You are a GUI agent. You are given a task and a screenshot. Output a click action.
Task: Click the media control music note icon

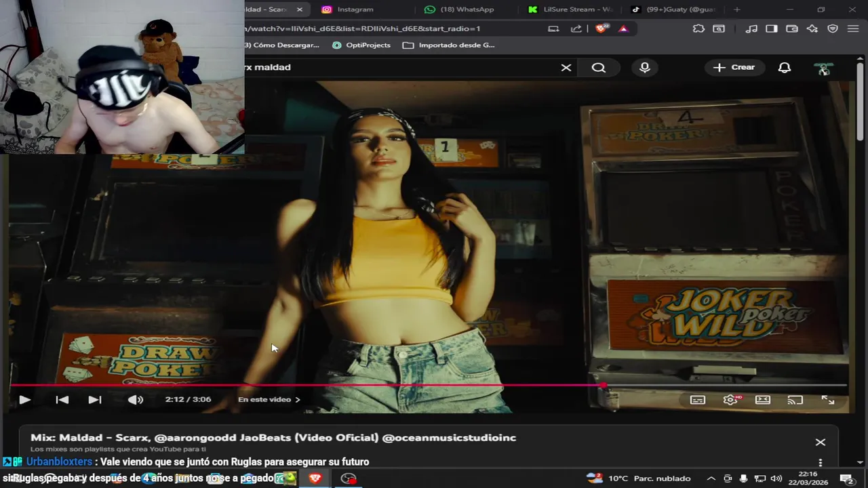click(751, 28)
